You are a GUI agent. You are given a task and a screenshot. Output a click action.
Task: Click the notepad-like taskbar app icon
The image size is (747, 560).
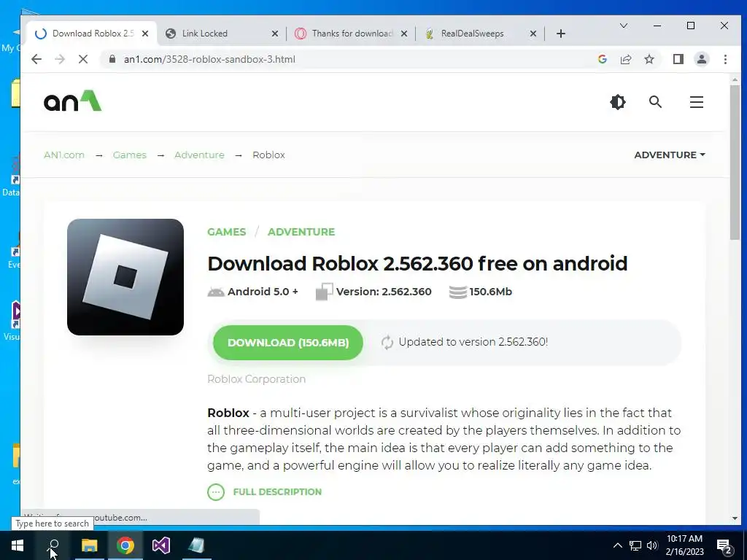pos(196,545)
